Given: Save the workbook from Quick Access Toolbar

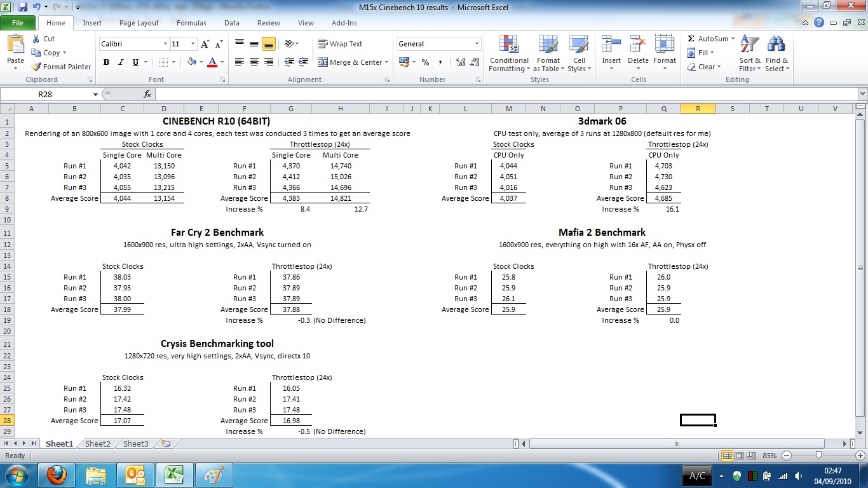Looking at the screenshot, I should click(x=23, y=7).
